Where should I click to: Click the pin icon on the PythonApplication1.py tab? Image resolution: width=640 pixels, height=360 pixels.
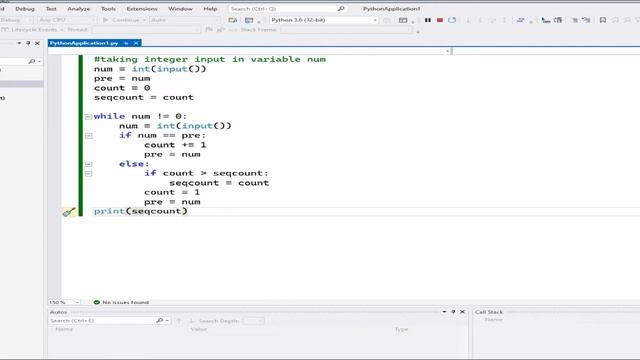click(126, 43)
